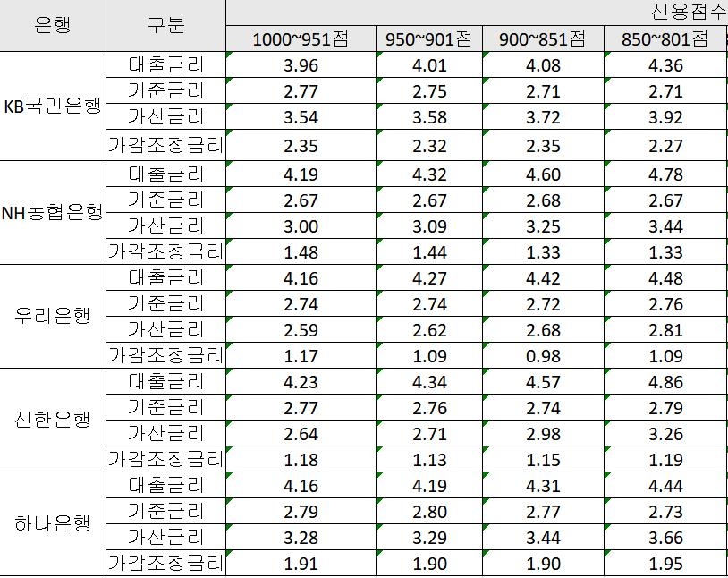
Task: Select the 900~851점 column header
Action: (x=541, y=38)
